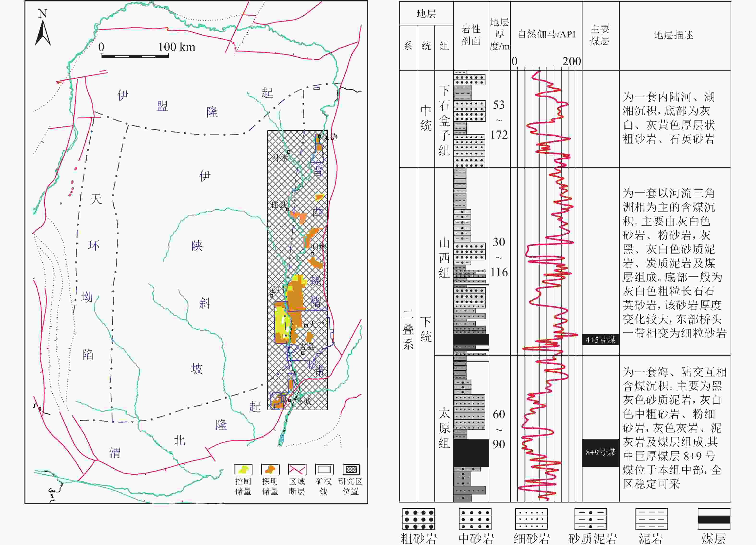Image resolution: width=756 pixels, height=545 pixels.
Task: Click the 煤层 black-band legend swatch
Action: pos(714,519)
